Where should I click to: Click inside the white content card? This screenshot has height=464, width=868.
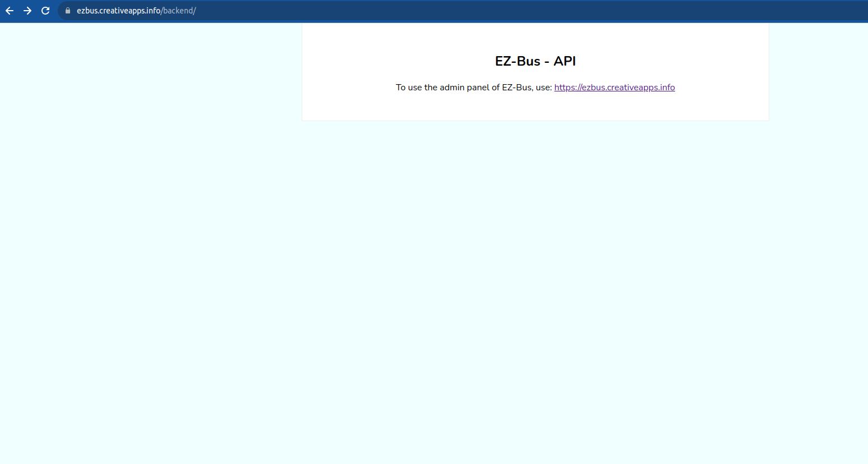pyautogui.click(x=535, y=107)
